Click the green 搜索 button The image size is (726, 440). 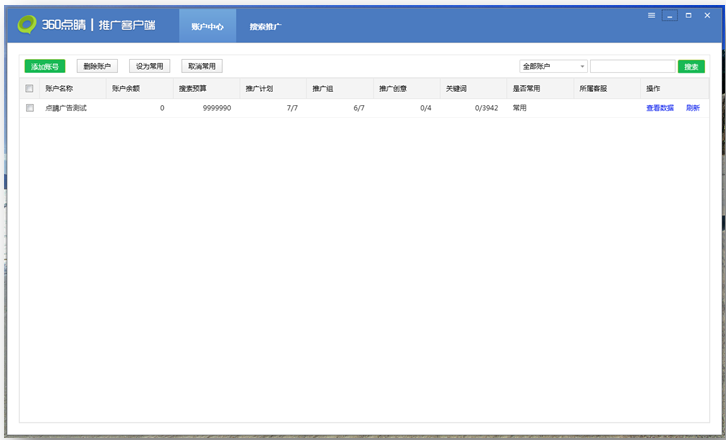tap(691, 67)
